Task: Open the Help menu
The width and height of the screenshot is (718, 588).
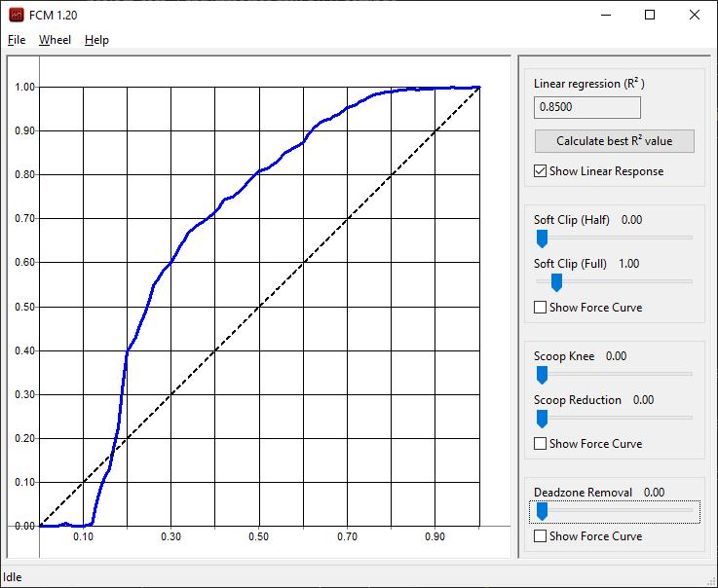Action: tap(96, 40)
